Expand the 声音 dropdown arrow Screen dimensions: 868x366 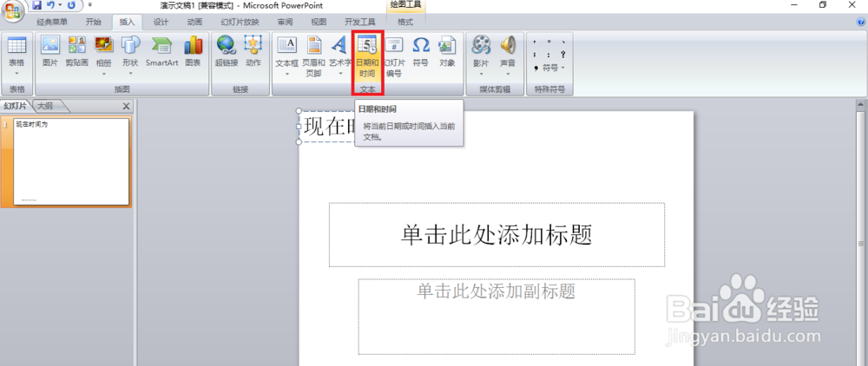[x=508, y=73]
